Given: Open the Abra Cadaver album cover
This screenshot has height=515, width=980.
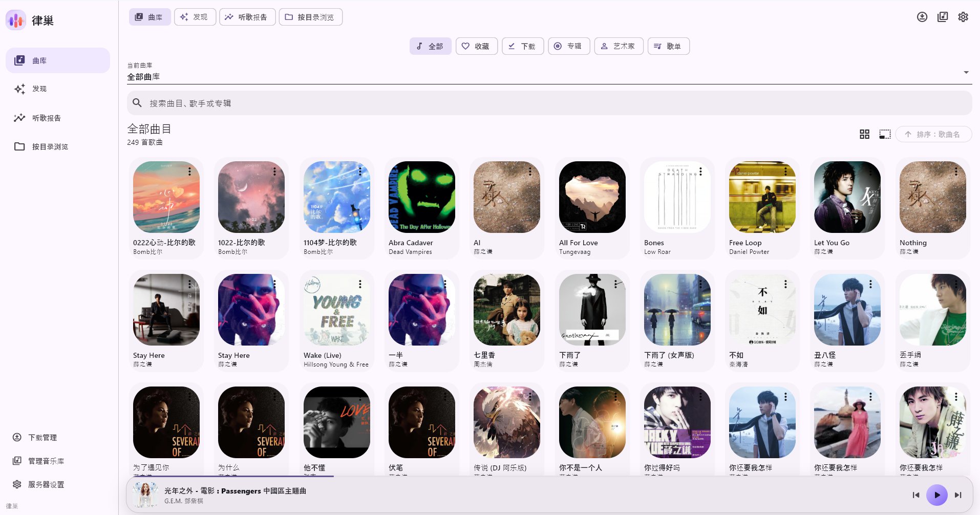Looking at the screenshot, I should 422,197.
